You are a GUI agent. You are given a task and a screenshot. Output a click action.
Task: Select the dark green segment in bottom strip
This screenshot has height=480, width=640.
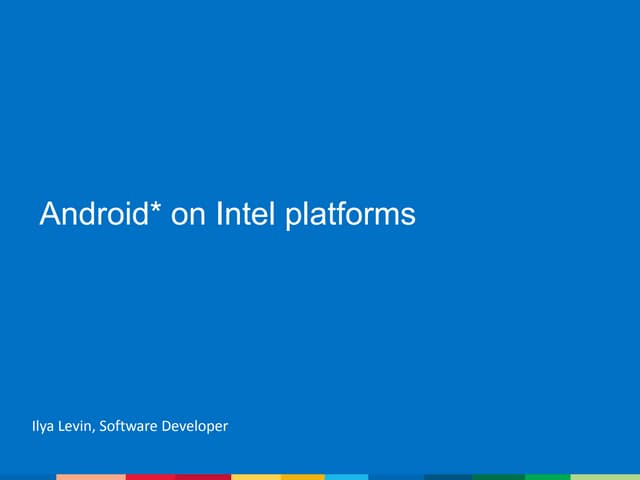(x=498, y=477)
